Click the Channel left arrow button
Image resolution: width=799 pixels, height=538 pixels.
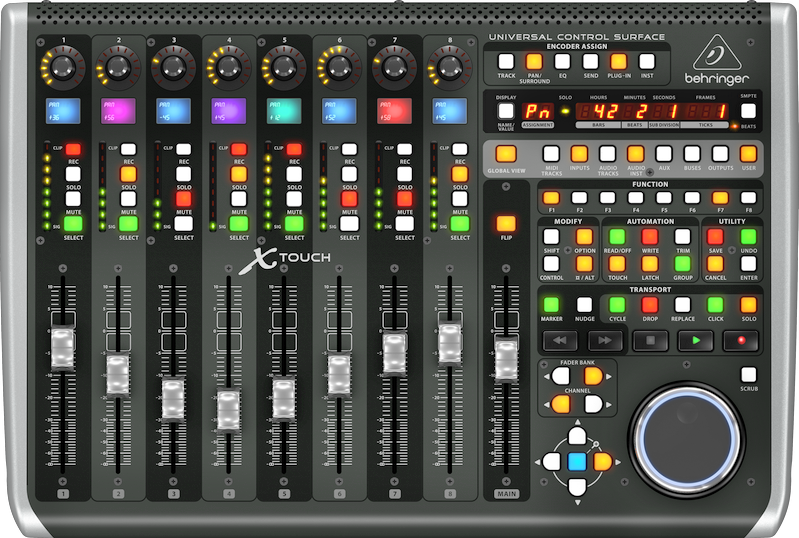coord(561,405)
